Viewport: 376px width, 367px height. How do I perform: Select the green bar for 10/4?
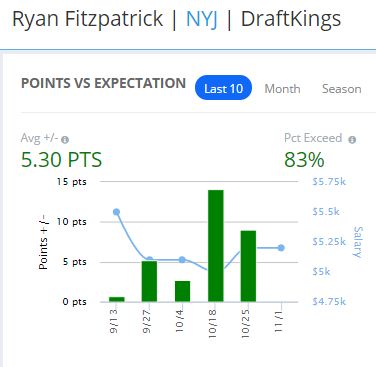click(182, 292)
